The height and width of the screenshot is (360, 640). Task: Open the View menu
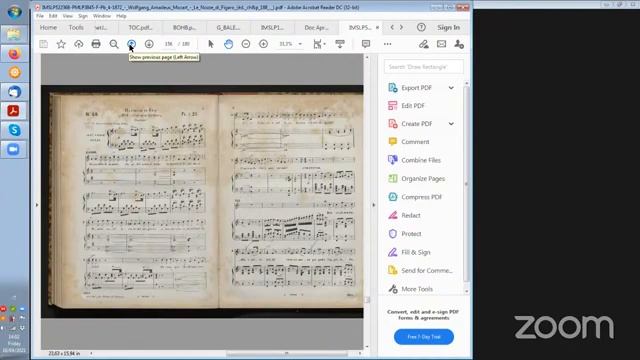67,16
